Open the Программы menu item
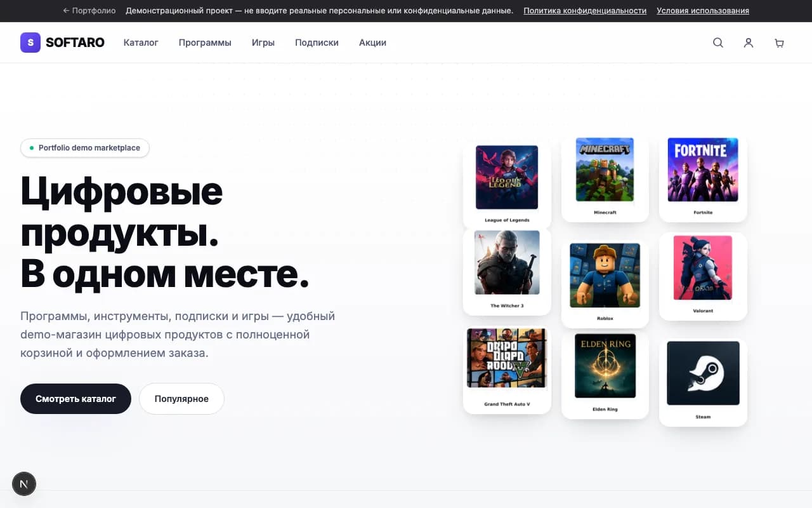 click(205, 43)
